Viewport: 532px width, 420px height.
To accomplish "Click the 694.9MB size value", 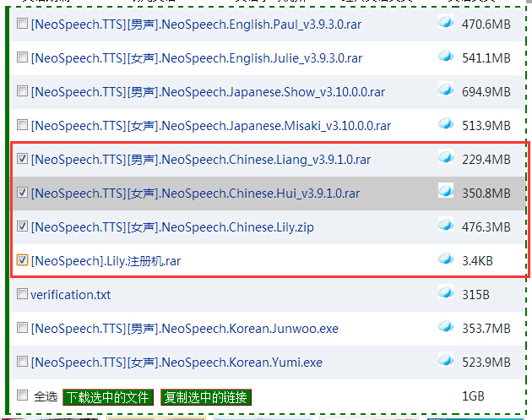I will coord(486,92).
